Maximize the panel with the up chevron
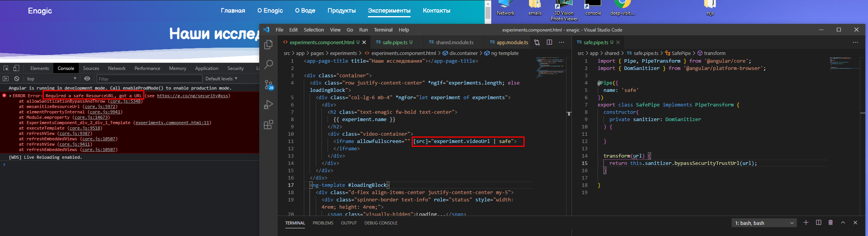868x236 pixels. coord(843,223)
